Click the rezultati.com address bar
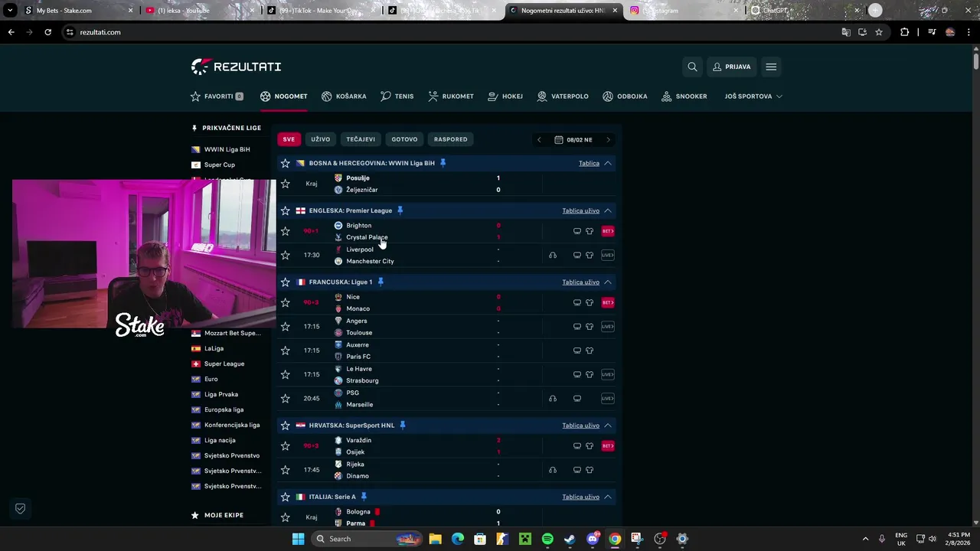Image resolution: width=980 pixels, height=551 pixels. pos(452,32)
